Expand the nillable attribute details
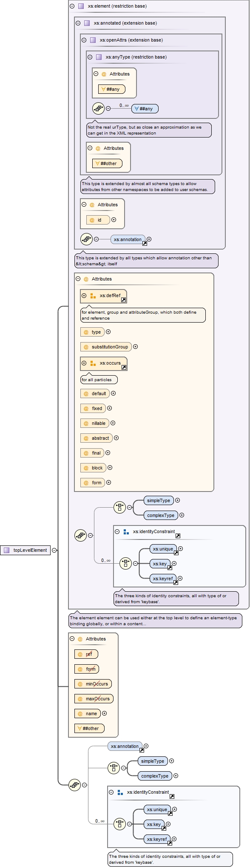This screenshot has height=868, width=250. click(113, 423)
